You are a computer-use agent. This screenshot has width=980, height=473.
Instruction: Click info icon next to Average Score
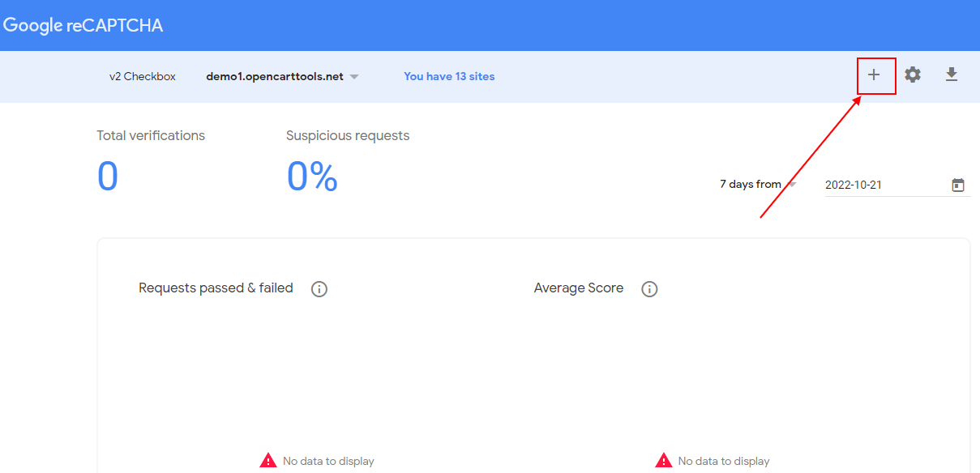click(x=649, y=289)
